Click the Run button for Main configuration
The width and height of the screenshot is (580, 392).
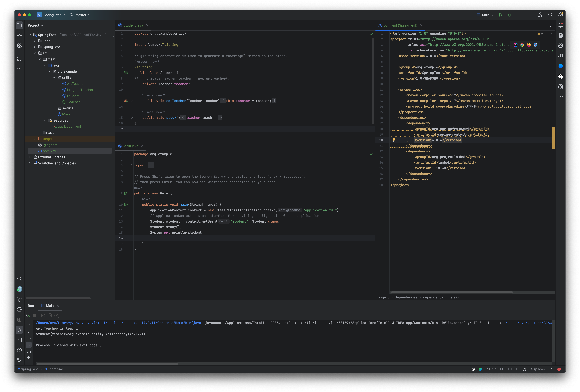point(500,15)
